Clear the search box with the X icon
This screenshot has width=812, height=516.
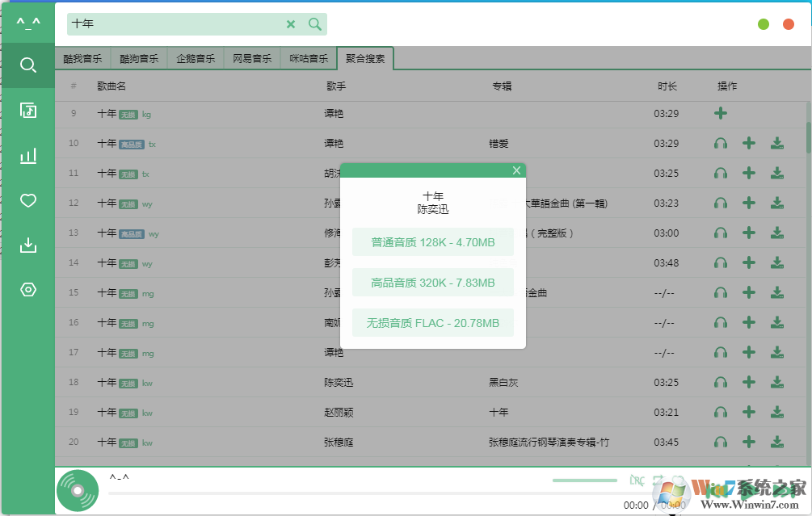pos(291,24)
